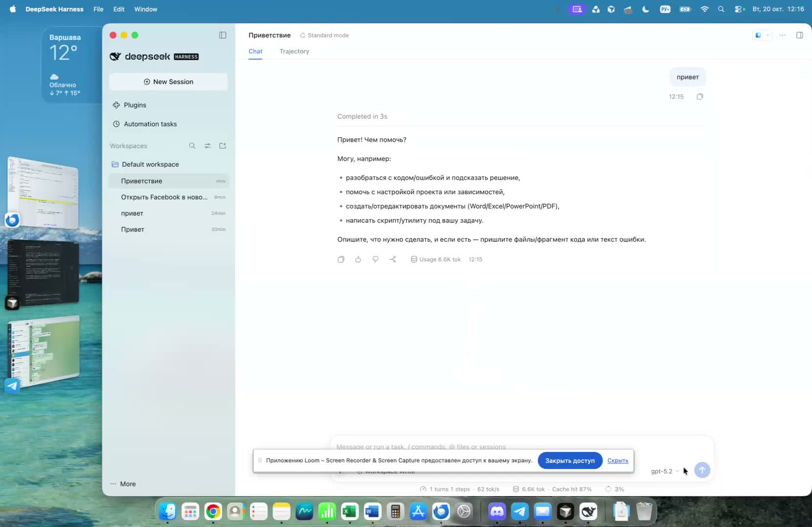
Task: Switch to the Trajectory tab
Action: [x=294, y=51]
